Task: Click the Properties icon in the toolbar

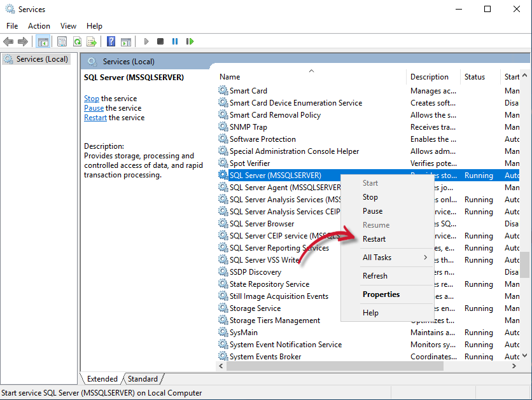Action: pos(62,41)
